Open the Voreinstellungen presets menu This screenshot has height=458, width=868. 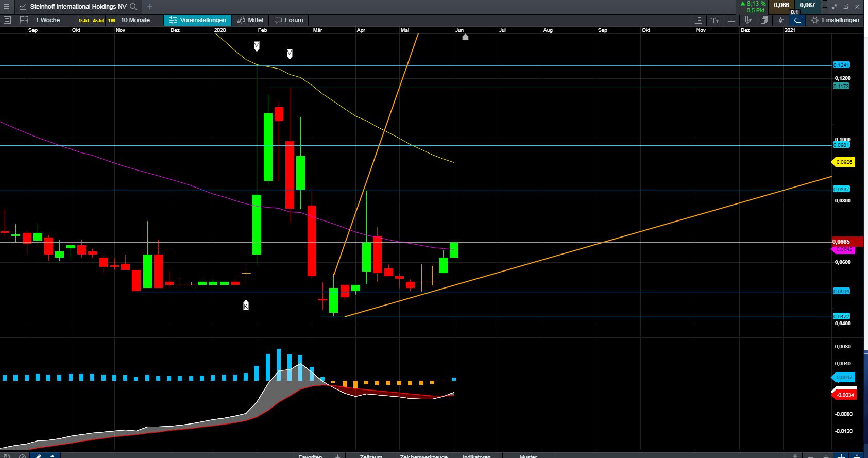[x=198, y=20]
